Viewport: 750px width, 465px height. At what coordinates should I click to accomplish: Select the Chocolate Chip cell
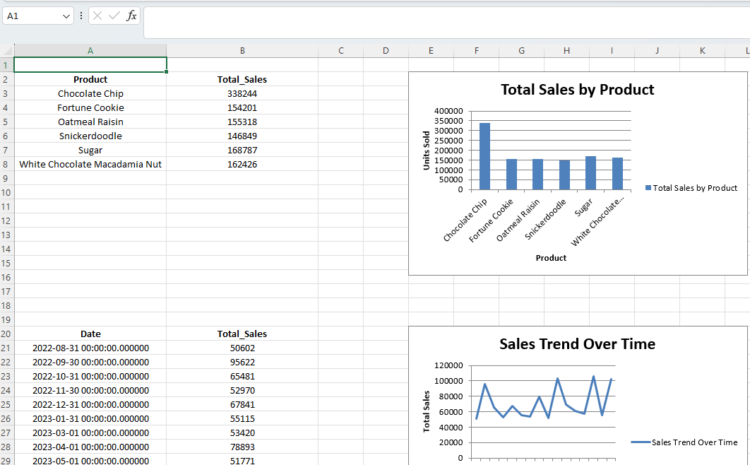click(x=90, y=94)
